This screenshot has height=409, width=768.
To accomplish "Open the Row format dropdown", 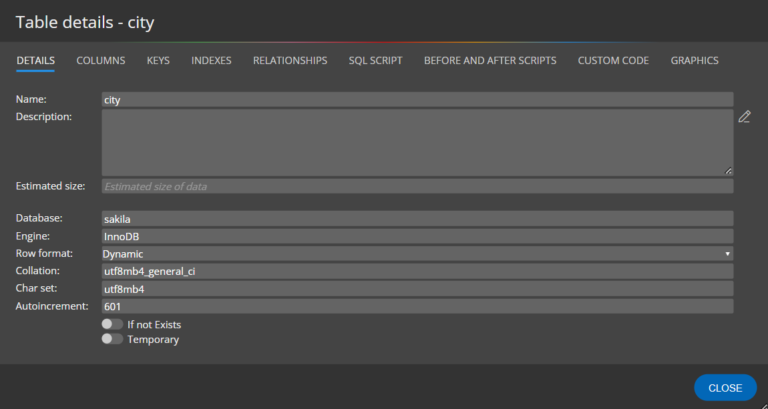I will 417,254.
